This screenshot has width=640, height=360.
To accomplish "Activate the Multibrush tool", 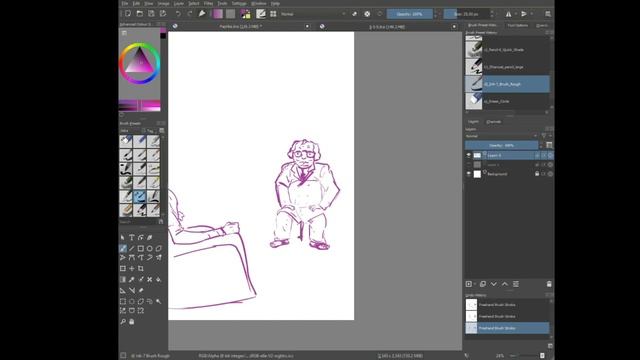I will (x=158, y=258).
